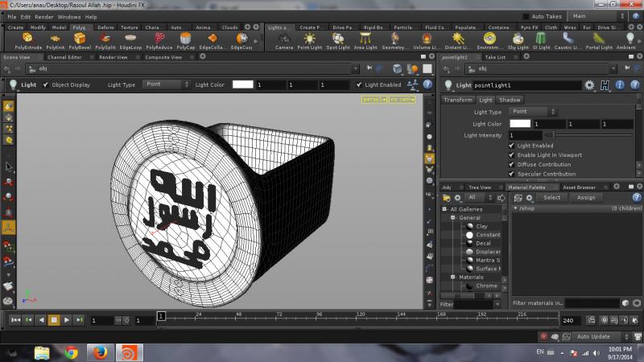This screenshot has height=362, width=644.
Task: Select the Sky Light shelf tool
Action: tap(518, 39)
